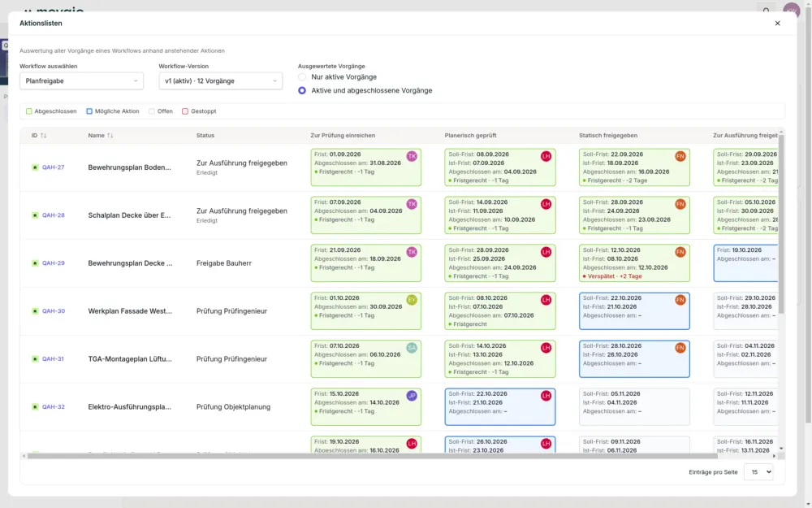
Task: Click FN avatar in QAH-29 Statisch freigegeben card
Action: (x=680, y=252)
